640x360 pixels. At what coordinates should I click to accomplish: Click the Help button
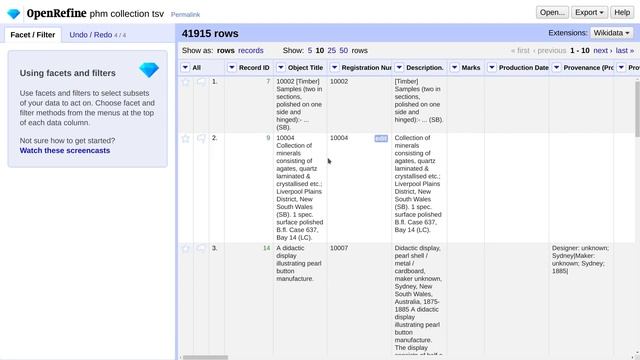[x=622, y=13]
